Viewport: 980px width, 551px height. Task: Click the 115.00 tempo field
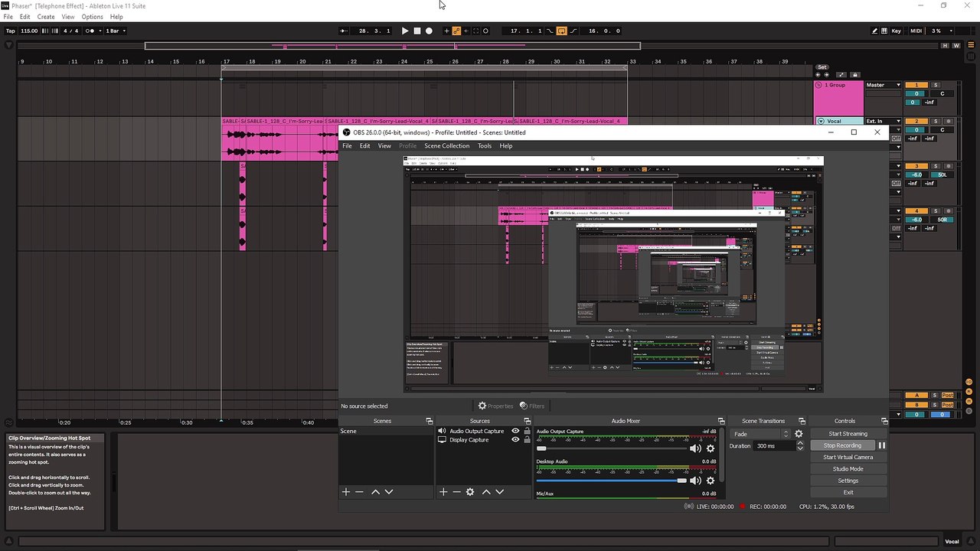click(x=29, y=31)
